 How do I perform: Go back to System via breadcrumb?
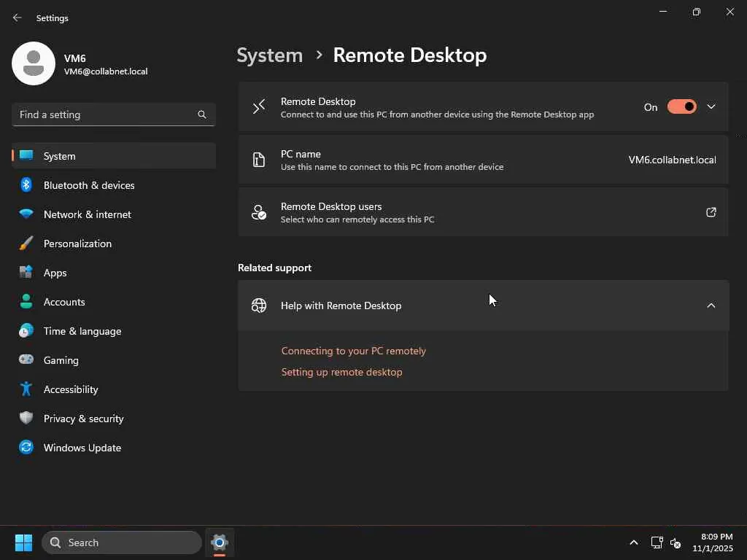270,55
